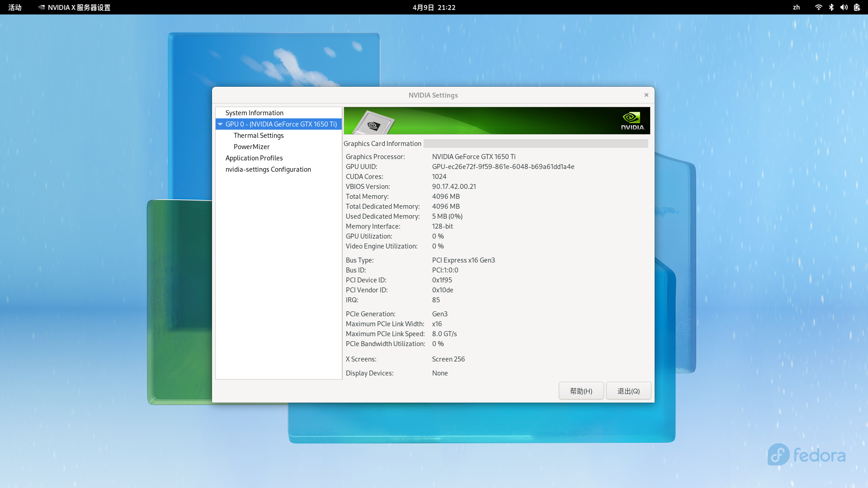
Task: Open nvidia-settings Configuration page
Action: (268, 169)
